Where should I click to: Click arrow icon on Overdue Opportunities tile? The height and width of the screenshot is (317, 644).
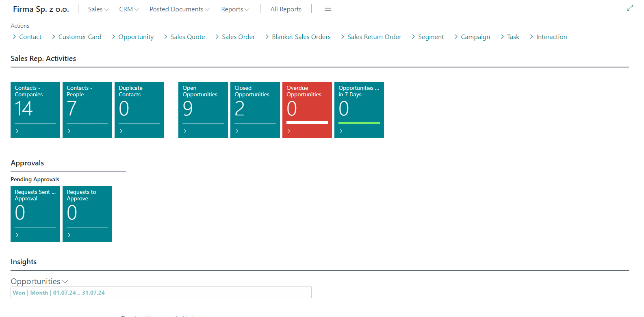(x=289, y=131)
